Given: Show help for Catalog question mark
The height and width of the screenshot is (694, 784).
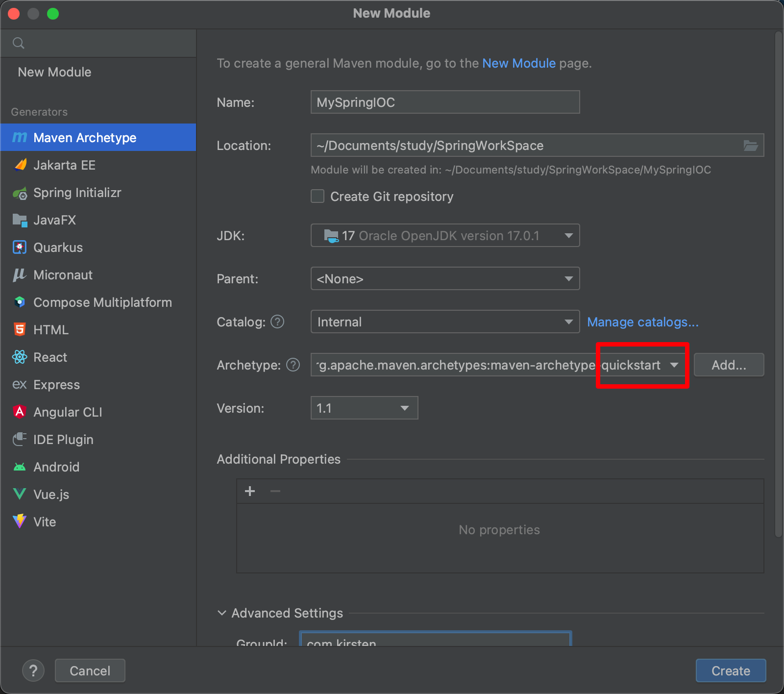Looking at the screenshot, I should [277, 322].
